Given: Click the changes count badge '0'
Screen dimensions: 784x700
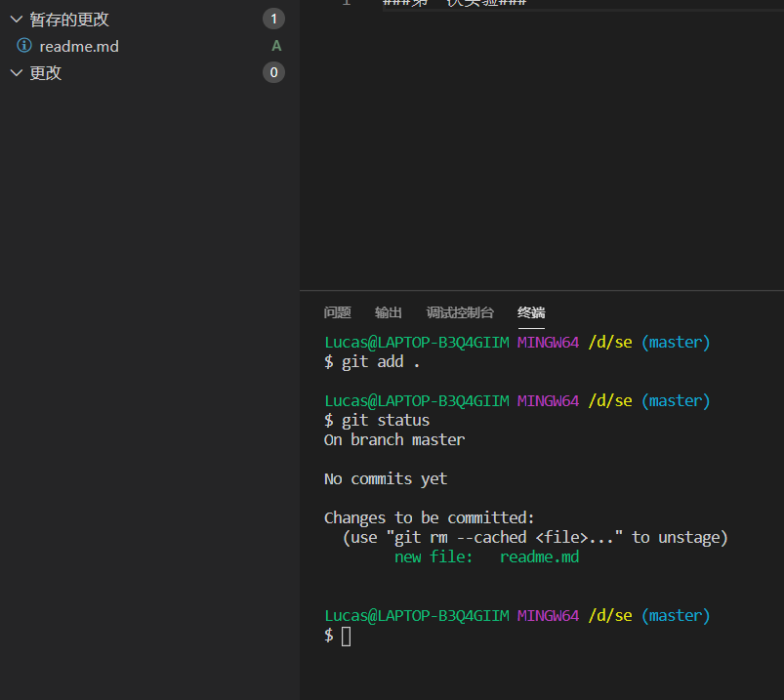Looking at the screenshot, I should coord(273,72).
